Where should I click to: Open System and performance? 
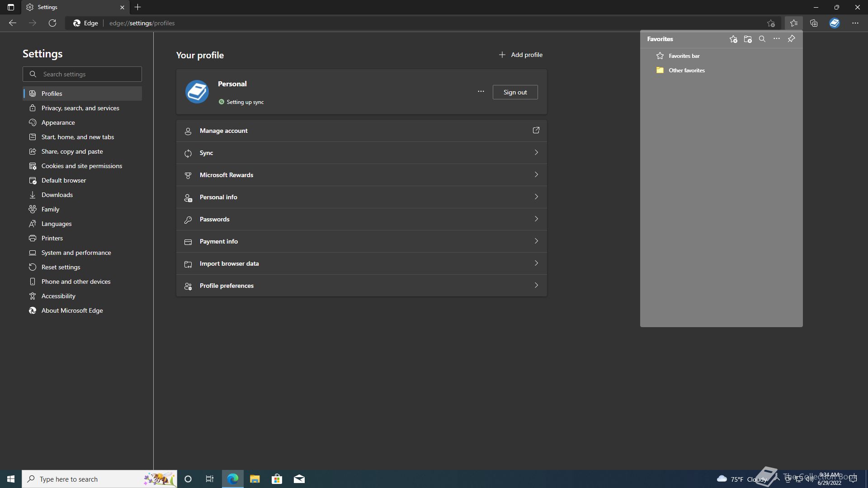[x=82, y=253]
